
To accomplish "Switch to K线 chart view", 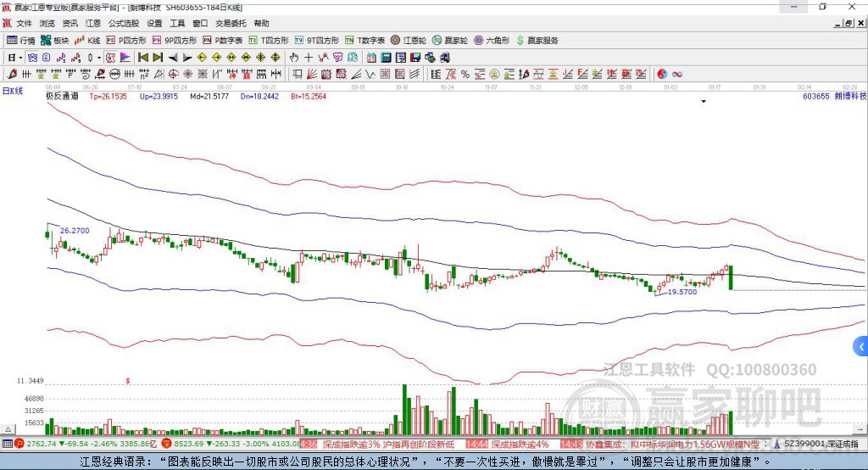I will (x=87, y=41).
